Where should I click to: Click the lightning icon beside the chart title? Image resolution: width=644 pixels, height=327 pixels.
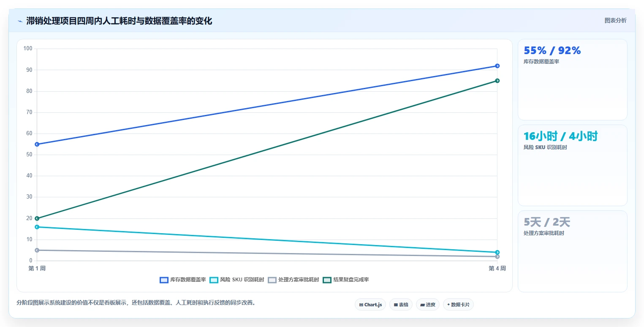click(20, 21)
